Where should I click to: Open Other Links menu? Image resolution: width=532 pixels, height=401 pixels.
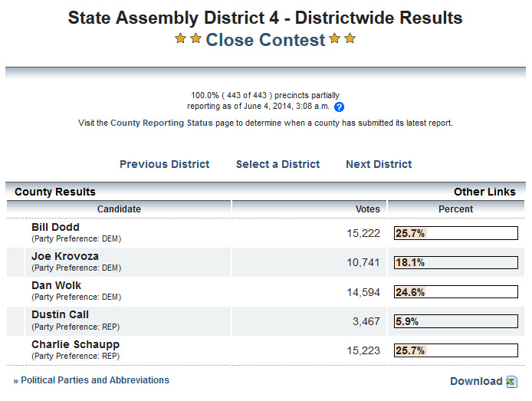point(484,192)
